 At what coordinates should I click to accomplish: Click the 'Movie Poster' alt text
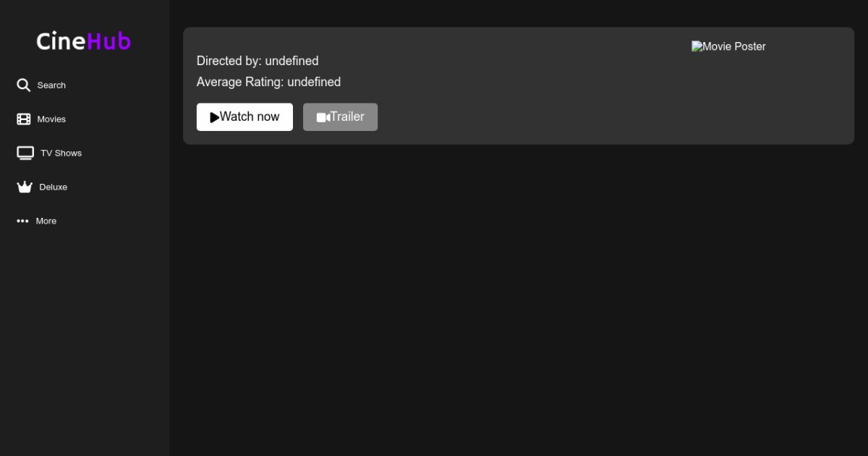coord(734,46)
